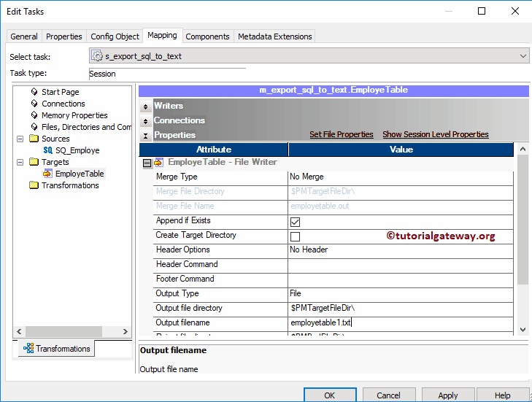Click the Attribute column header
The width and height of the screenshot is (532, 402).
coord(214,150)
